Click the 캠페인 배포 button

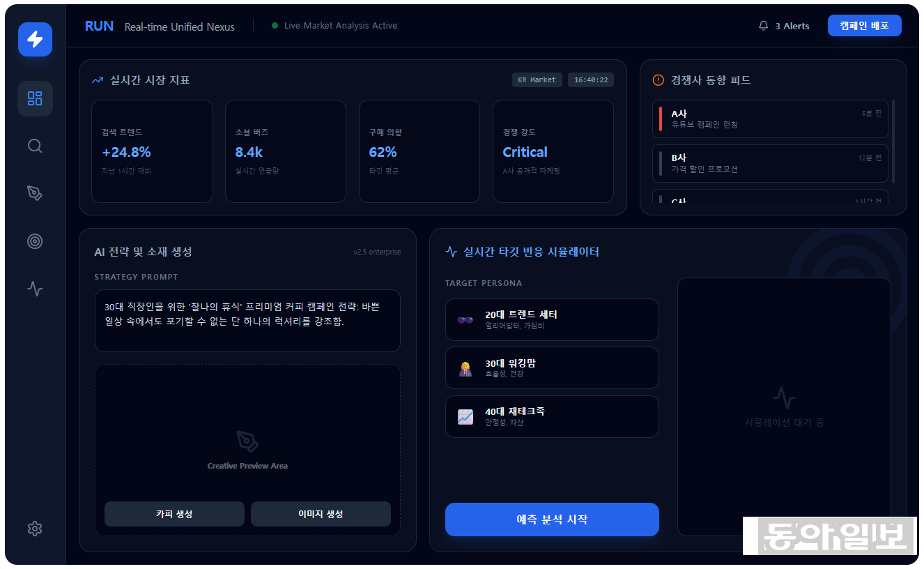864,26
